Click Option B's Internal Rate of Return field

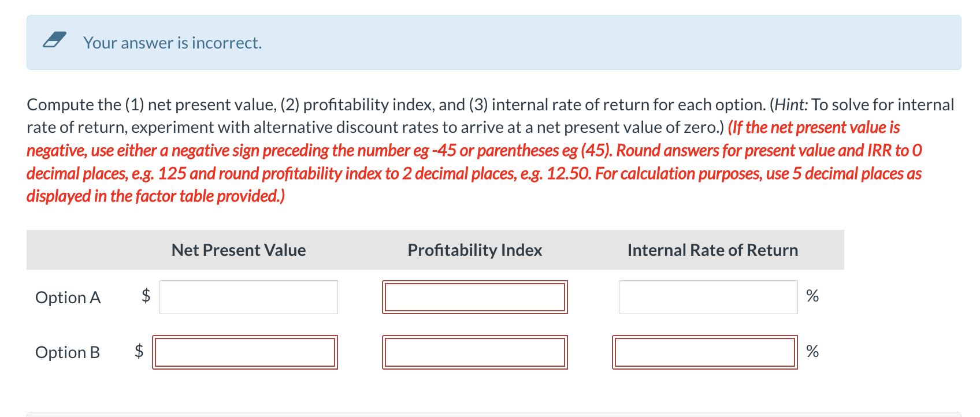pyautogui.click(x=705, y=352)
